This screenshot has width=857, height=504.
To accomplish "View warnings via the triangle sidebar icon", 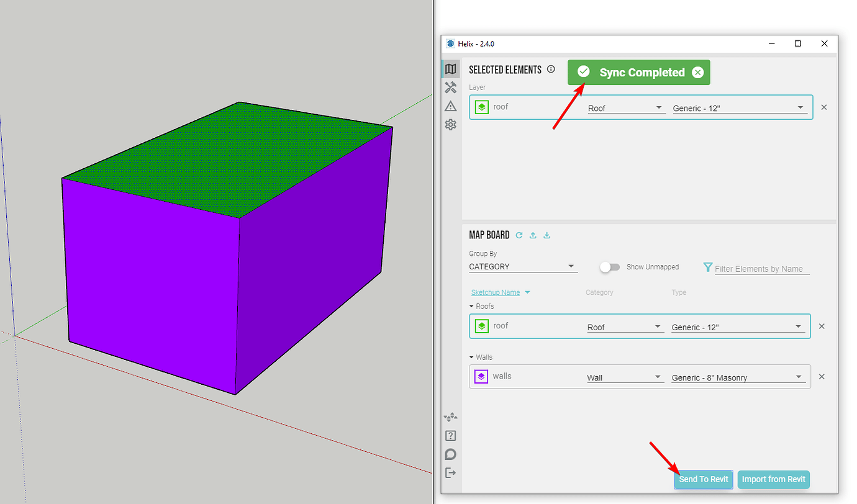I will [450, 106].
